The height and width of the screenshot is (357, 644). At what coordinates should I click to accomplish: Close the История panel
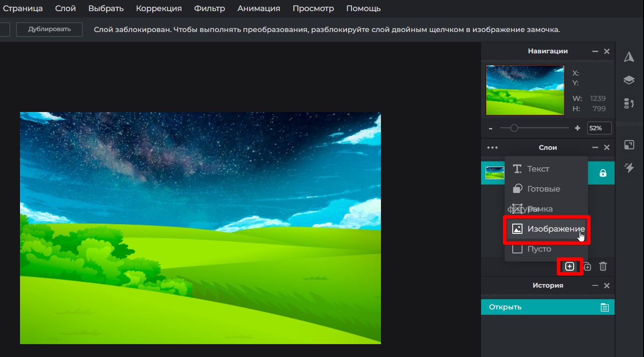[607, 285]
